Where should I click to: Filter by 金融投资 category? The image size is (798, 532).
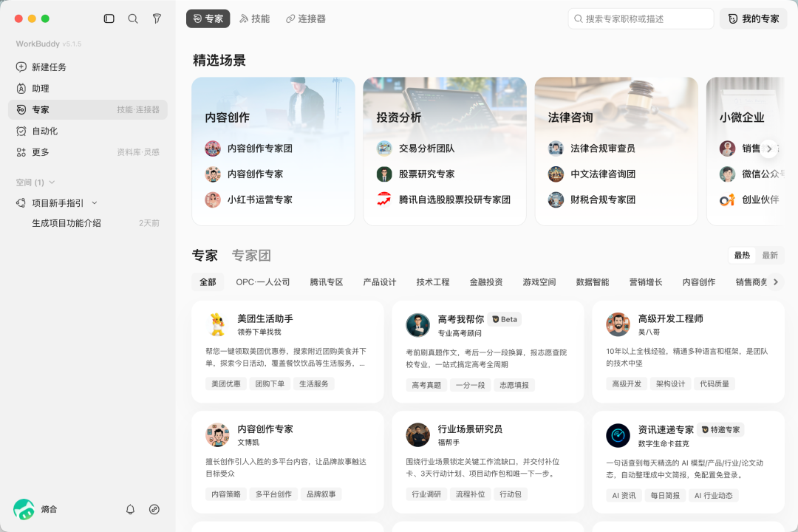tap(486, 282)
